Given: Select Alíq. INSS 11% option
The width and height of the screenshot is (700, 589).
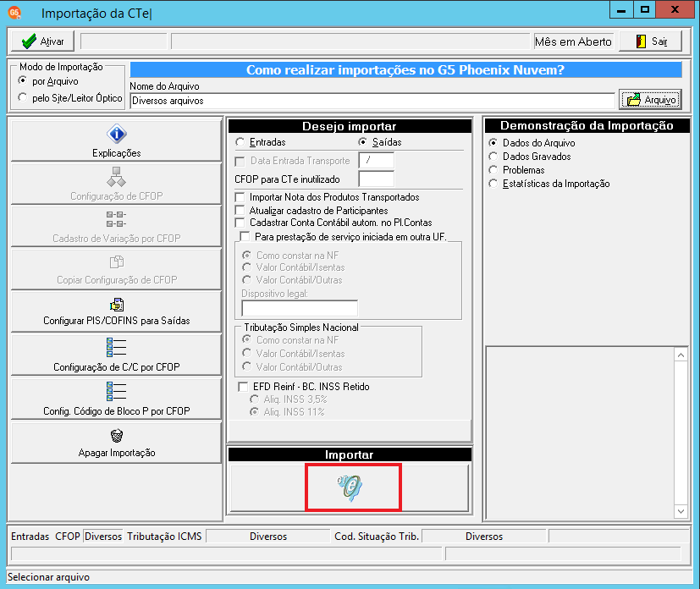Looking at the screenshot, I should pyautogui.click(x=254, y=412).
